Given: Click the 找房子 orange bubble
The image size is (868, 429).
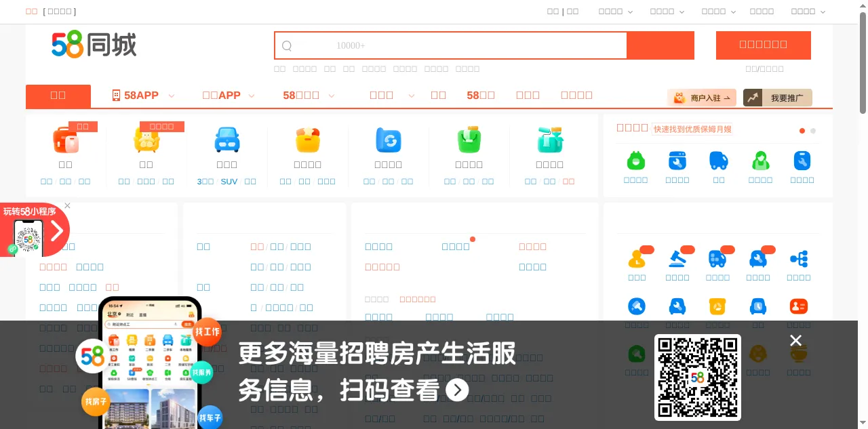Looking at the screenshot, I should pyautogui.click(x=96, y=402).
